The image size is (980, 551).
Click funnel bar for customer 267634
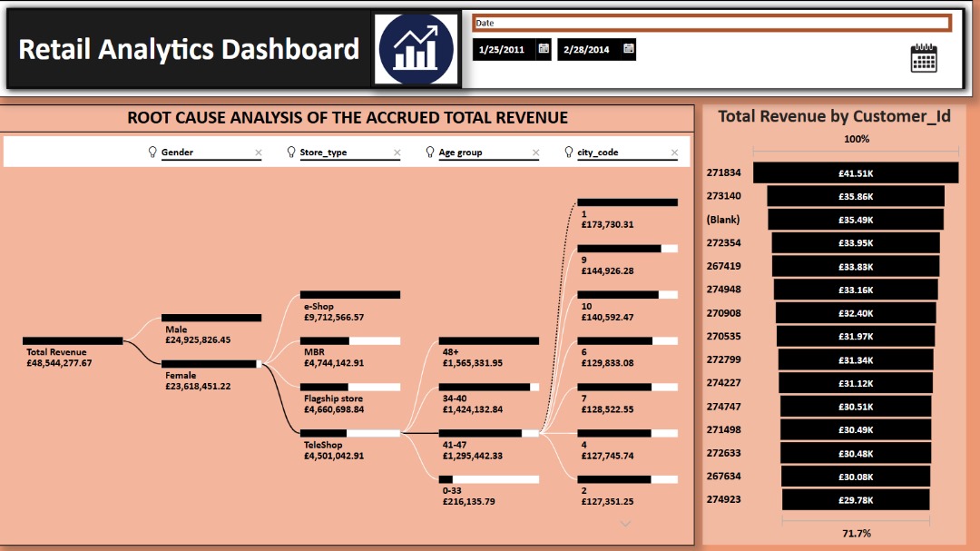coord(856,477)
